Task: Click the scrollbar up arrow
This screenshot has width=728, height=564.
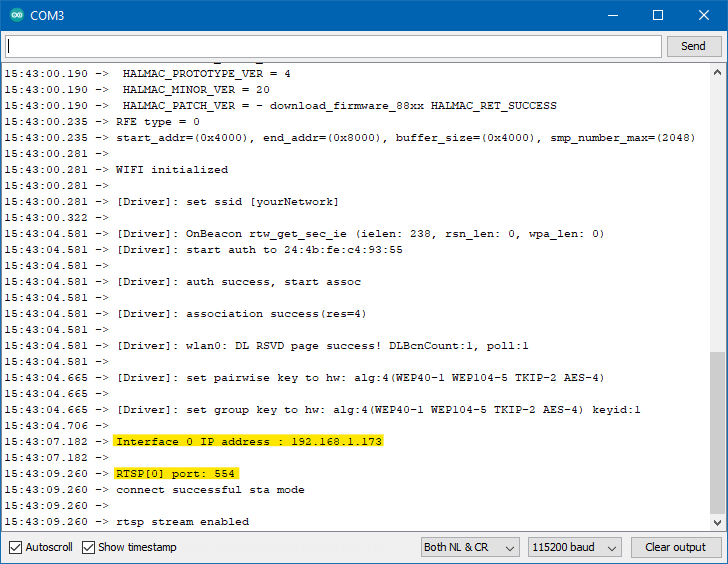Action: [x=717, y=72]
